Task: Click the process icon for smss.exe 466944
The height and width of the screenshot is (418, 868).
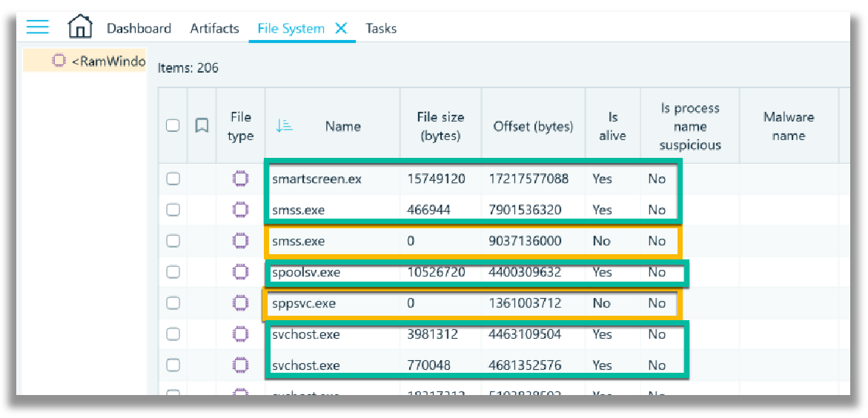Action: pyautogui.click(x=239, y=210)
